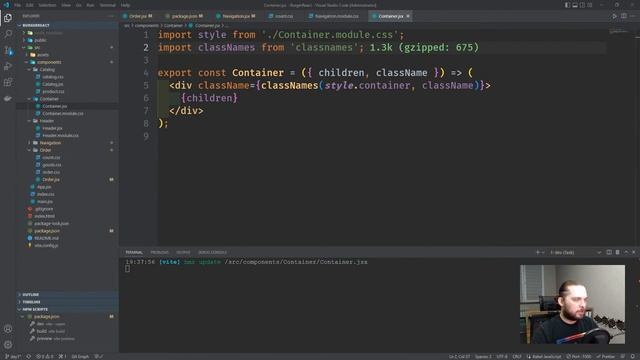Click Port status bar item

[x=579, y=356]
